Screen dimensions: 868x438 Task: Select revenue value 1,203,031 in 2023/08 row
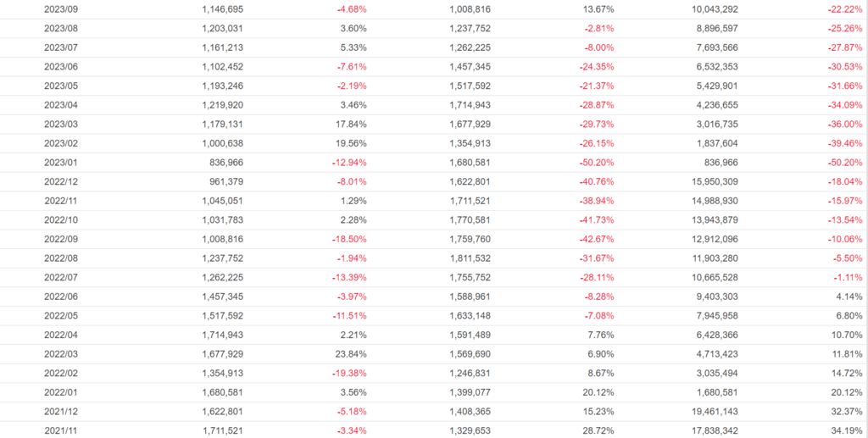(222, 28)
